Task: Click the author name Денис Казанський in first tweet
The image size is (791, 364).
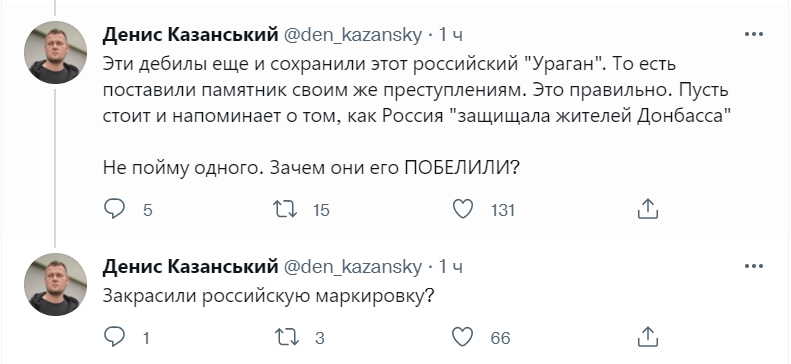Action: [191, 35]
